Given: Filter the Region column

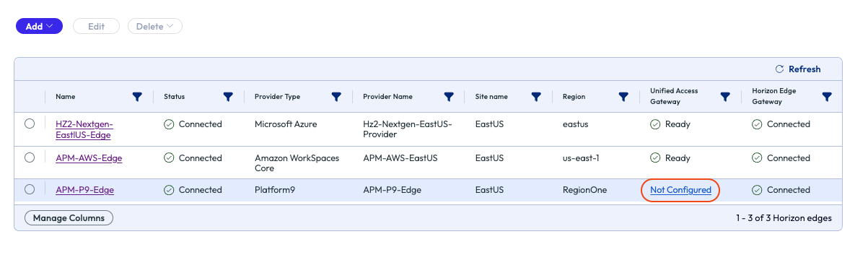Looking at the screenshot, I should (623, 96).
